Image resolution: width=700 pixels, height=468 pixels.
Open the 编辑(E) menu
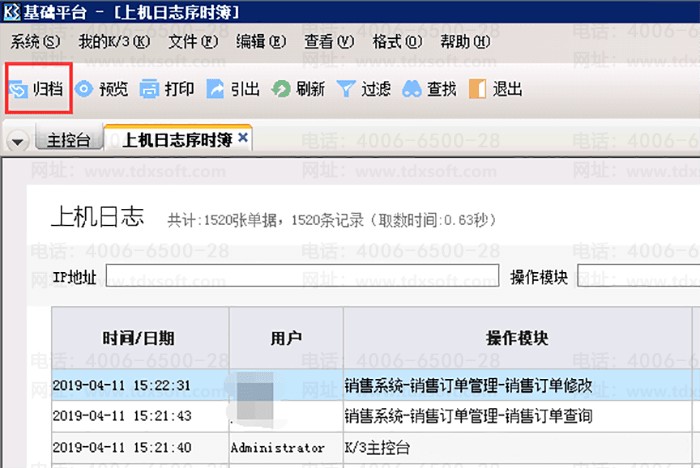click(x=260, y=42)
